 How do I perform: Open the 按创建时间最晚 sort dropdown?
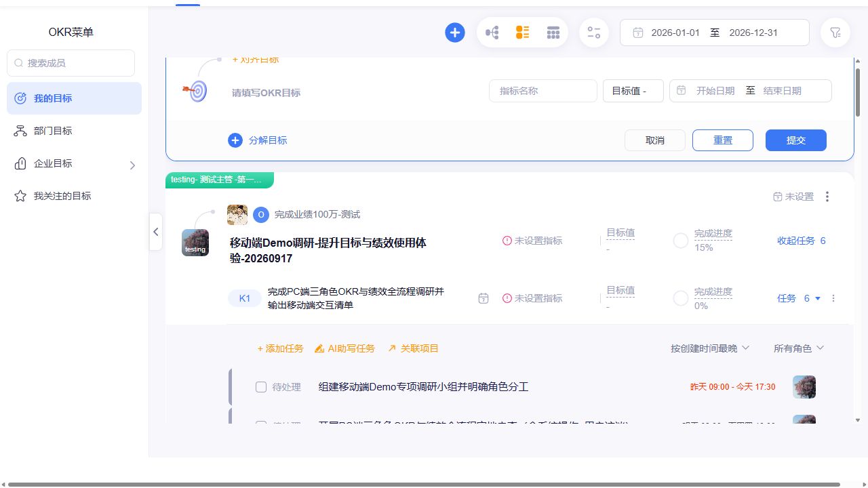coord(710,348)
